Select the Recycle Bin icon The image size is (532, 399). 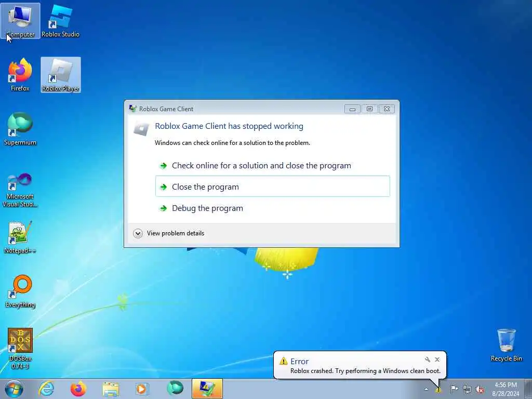click(506, 345)
